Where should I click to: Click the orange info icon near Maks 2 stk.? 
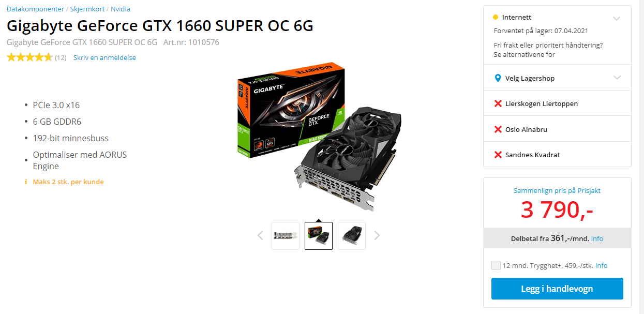[x=26, y=182]
